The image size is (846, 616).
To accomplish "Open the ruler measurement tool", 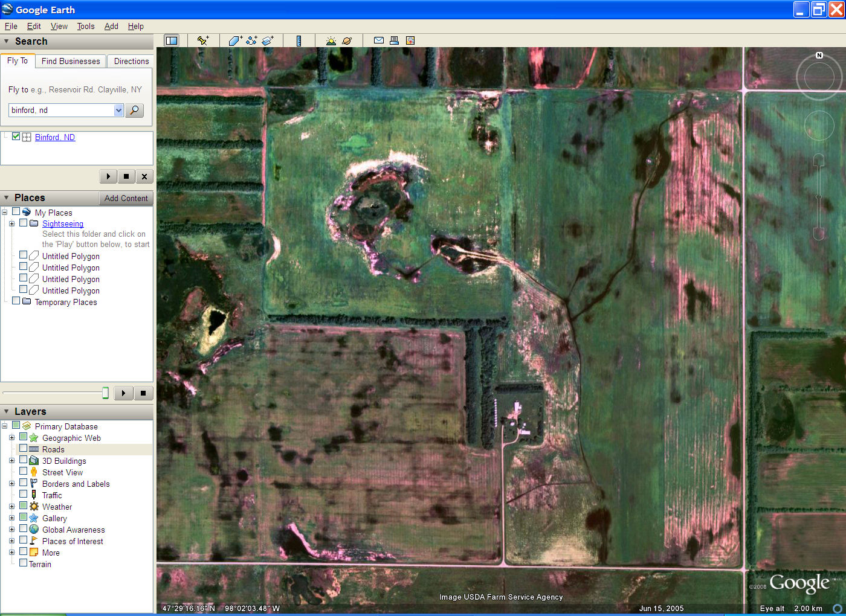I will [299, 40].
